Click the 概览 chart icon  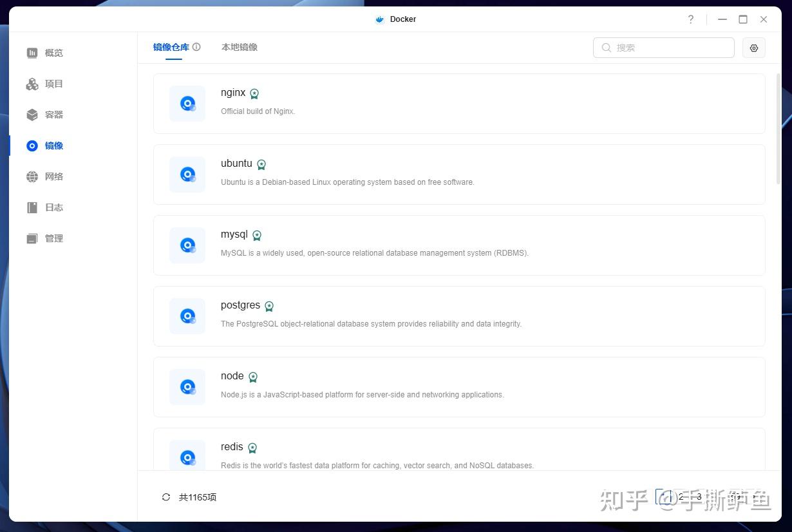pyautogui.click(x=32, y=53)
